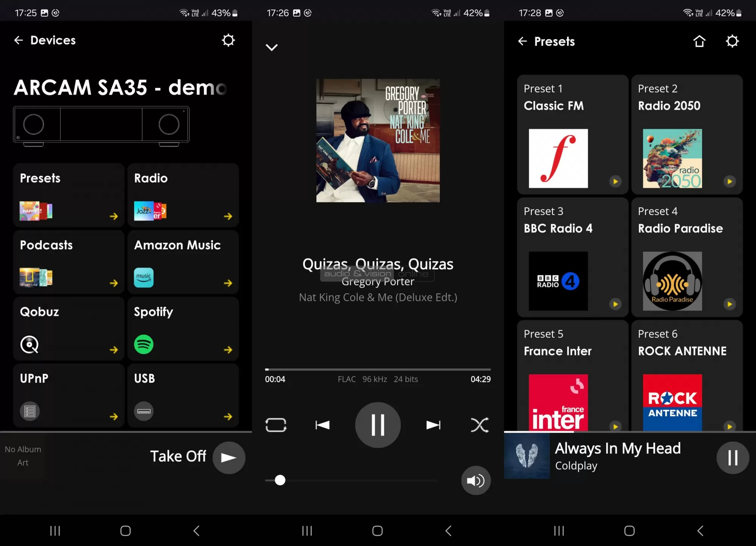Tap the Quizas, Quizas, Quizas song title

(x=378, y=264)
